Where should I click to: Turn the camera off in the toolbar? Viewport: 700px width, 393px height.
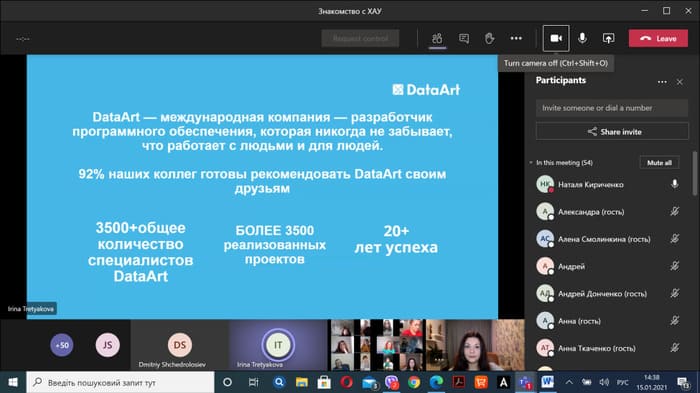[x=556, y=38]
